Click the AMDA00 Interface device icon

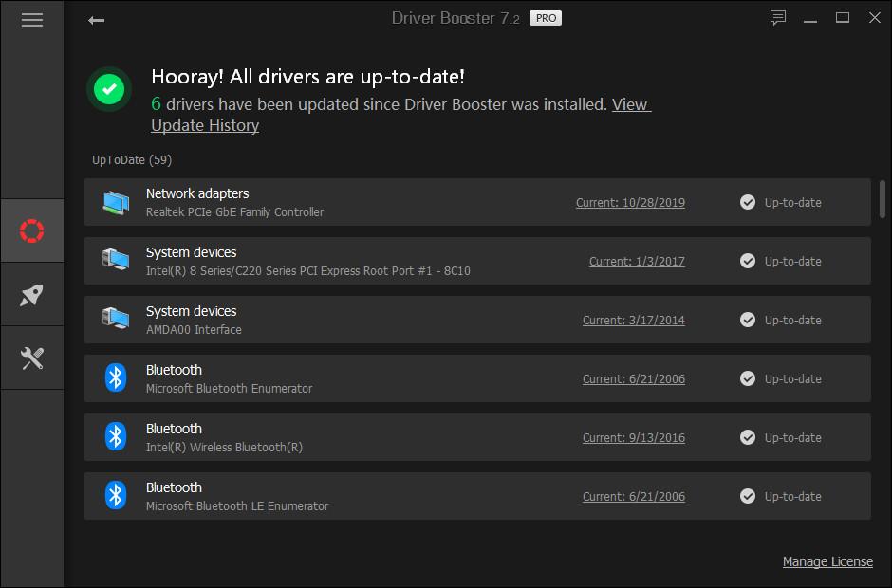[116, 320]
